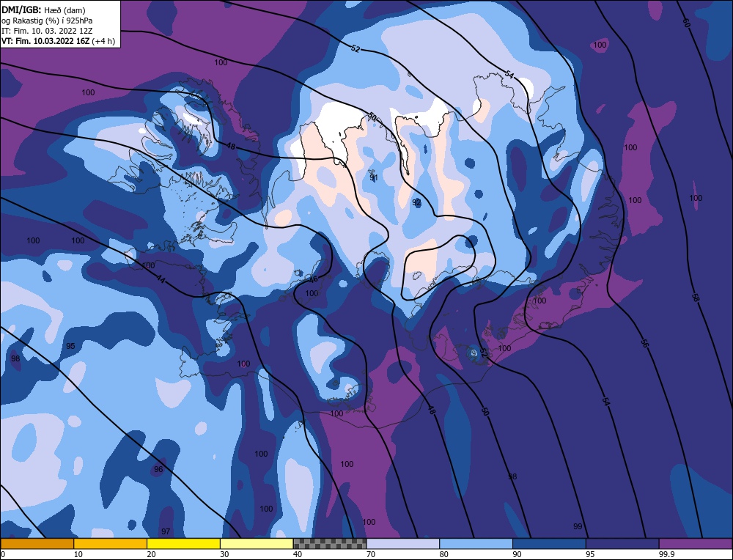Click the '92' humidity value on map
Screen dimensions: 733x560
click(416, 202)
